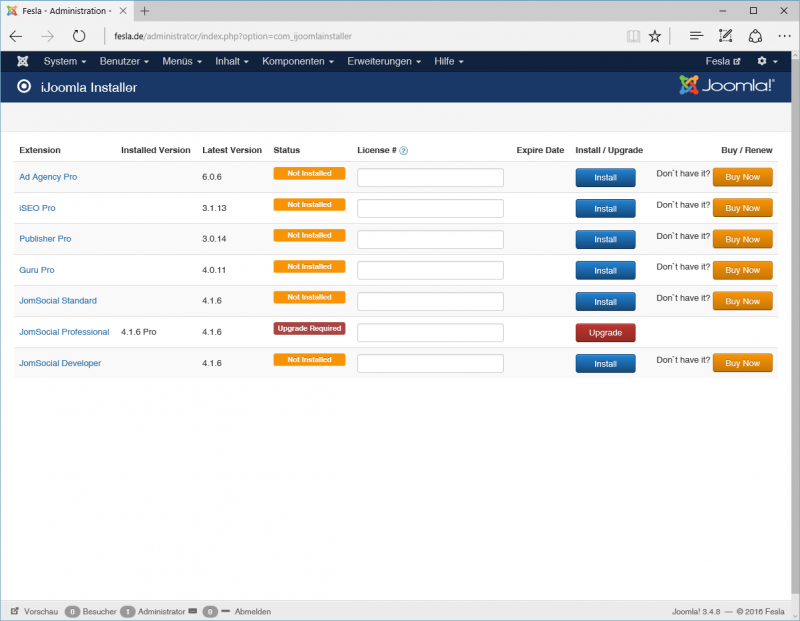Focus the Ad Agency Pro license field
Screen dimensions: 800x621
pyautogui.click(x=430, y=178)
